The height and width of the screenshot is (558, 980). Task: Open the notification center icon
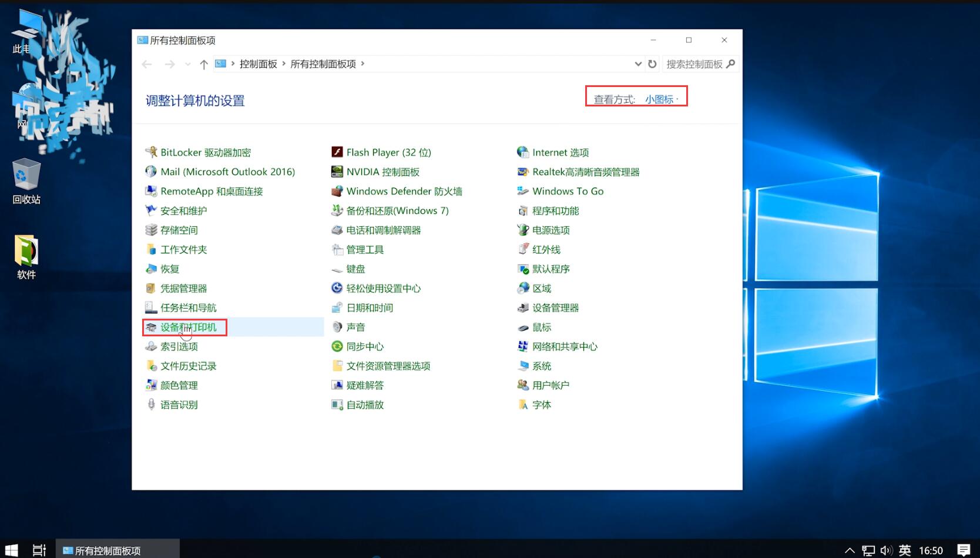964,550
